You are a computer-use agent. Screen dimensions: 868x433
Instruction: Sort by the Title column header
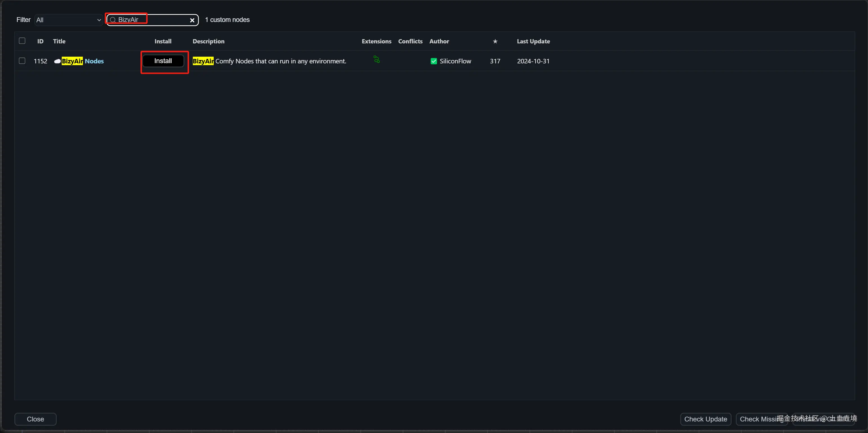(59, 41)
